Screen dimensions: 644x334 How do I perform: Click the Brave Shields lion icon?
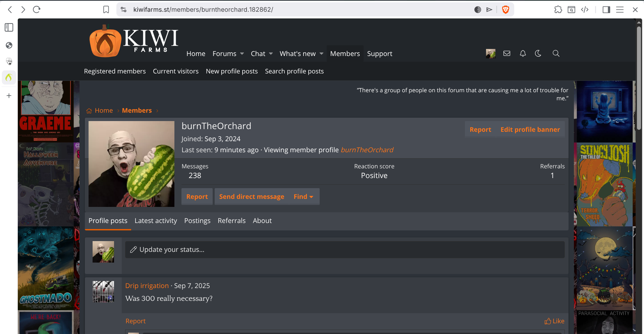click(x=505, y=10)
